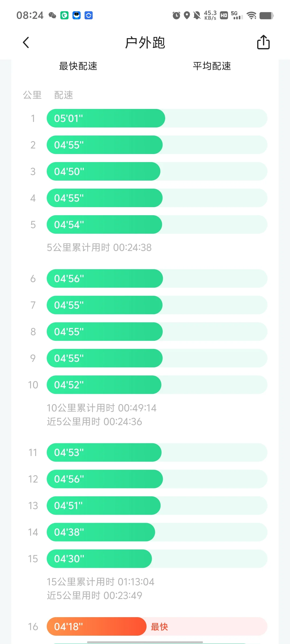Screen dimensions: 290x644
Task: Tap the kilometer 1 pace bar 05'01"
Action: tap(106, 118)
